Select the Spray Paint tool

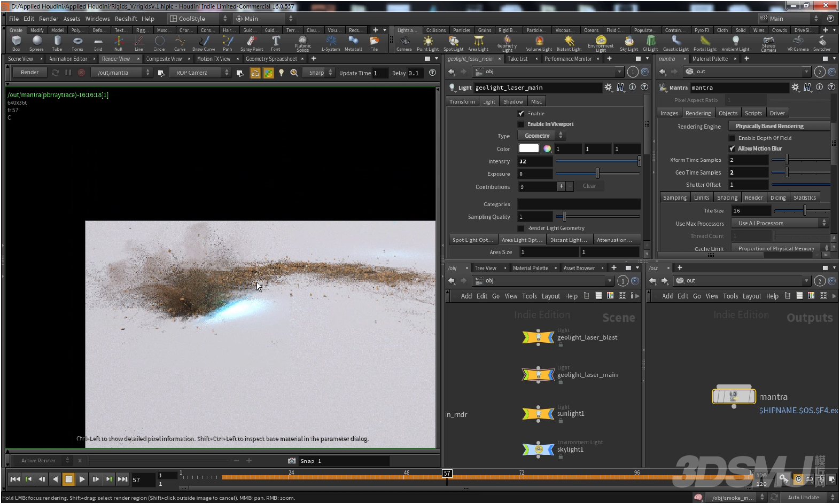coord(251,43)
